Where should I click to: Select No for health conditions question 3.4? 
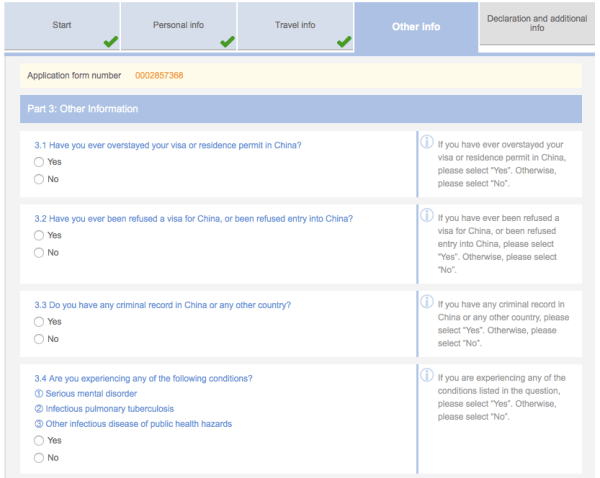39,457
